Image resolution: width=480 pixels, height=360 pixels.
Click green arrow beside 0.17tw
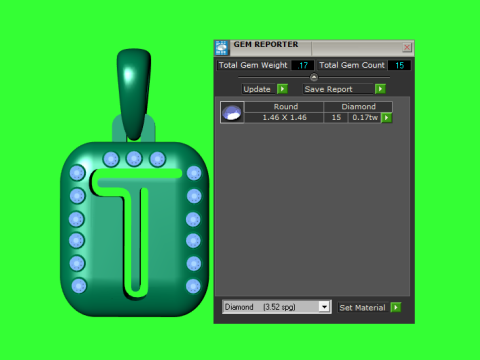(x=387, y=118)
